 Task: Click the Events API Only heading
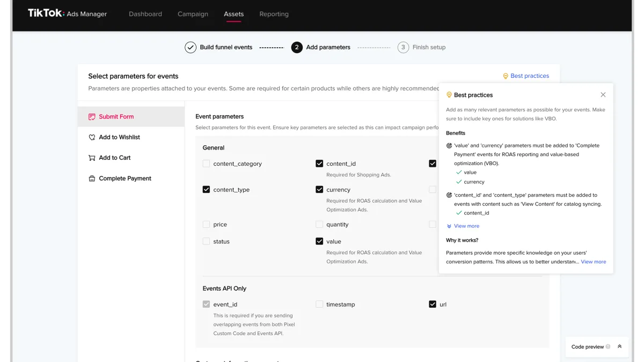(224, 289)
